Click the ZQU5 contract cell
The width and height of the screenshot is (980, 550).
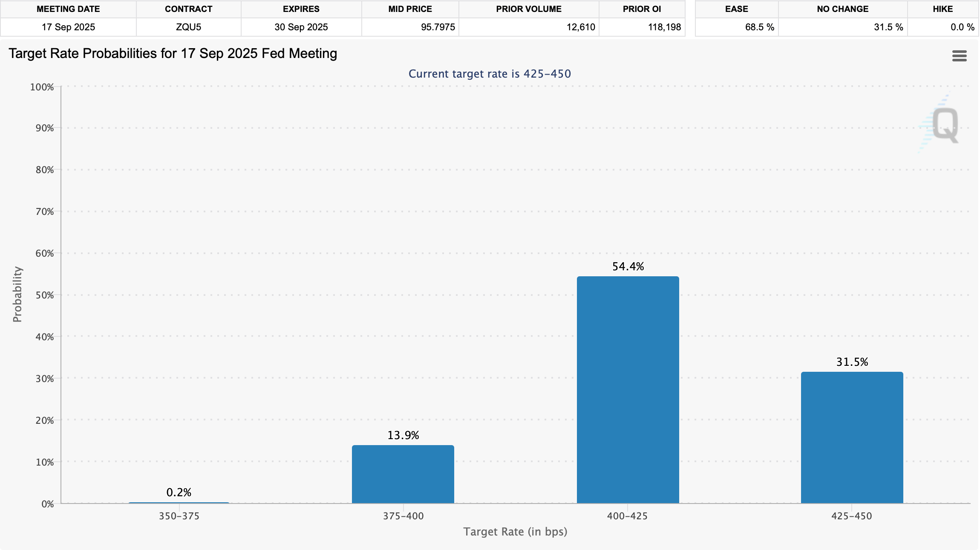pos(188,27)
